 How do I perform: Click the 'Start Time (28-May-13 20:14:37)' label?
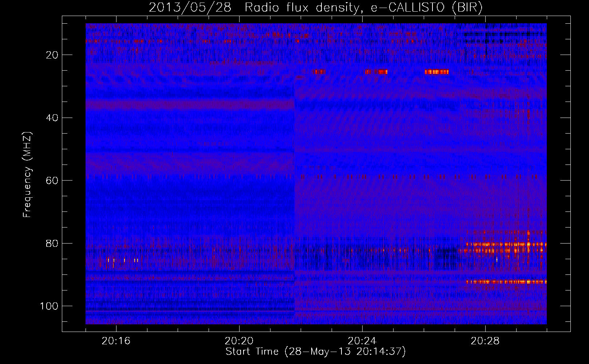coord(316,352)
